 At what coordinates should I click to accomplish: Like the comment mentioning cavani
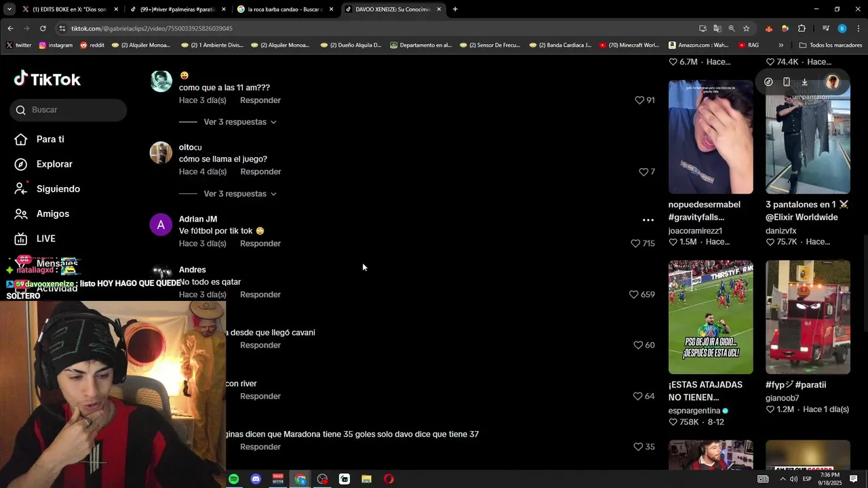638,345
